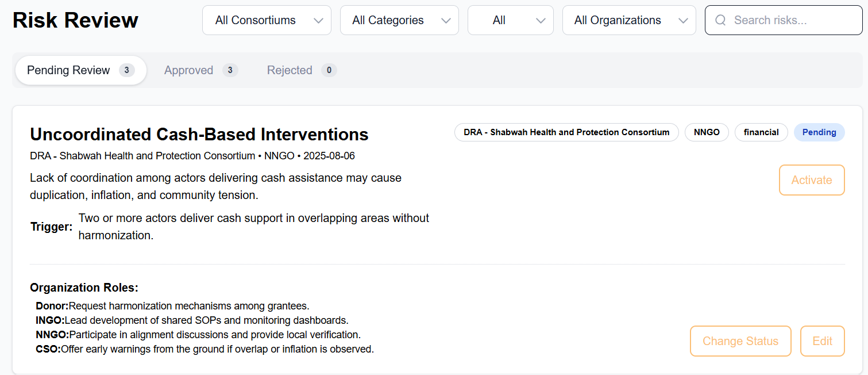The height and width of the screenshot is (375, 868).
Task: Click the Rejected tab count badge showing 0
Action: pos(329,70)
